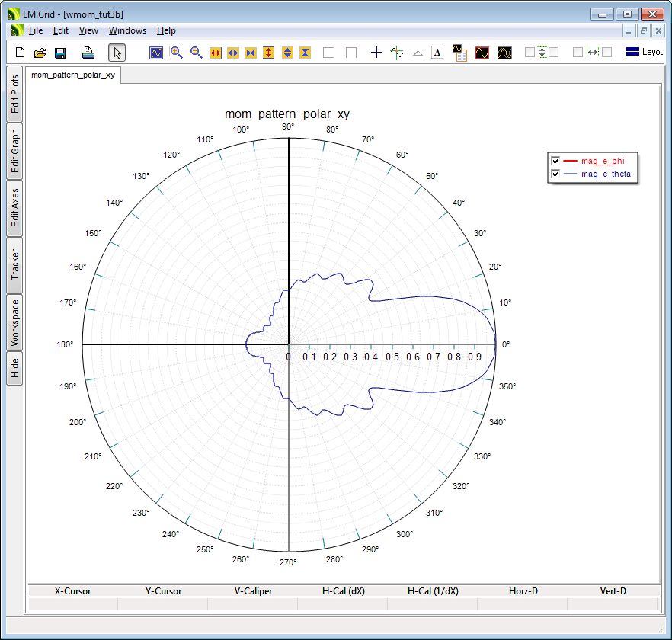Viewport: 672px width, 640px height.
Task: Print the polar plot
Action: click(x=88, y=53)
